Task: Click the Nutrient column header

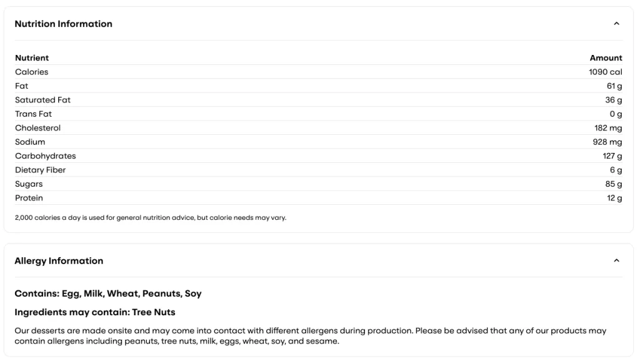Action: [x=32, y=57]
